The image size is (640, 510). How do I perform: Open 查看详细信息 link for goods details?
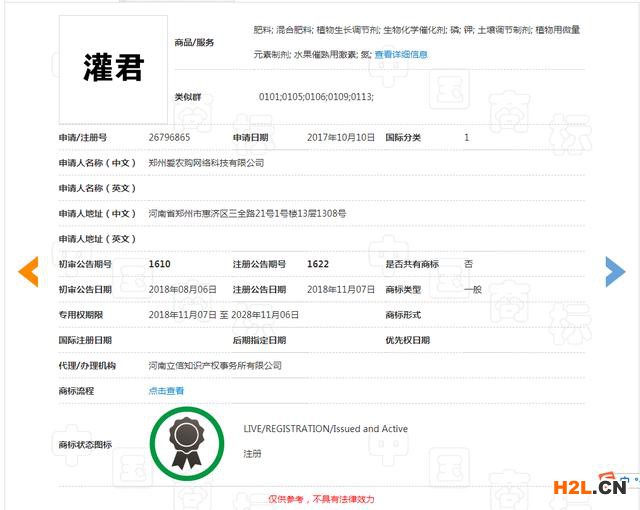(x=401, y=54)
